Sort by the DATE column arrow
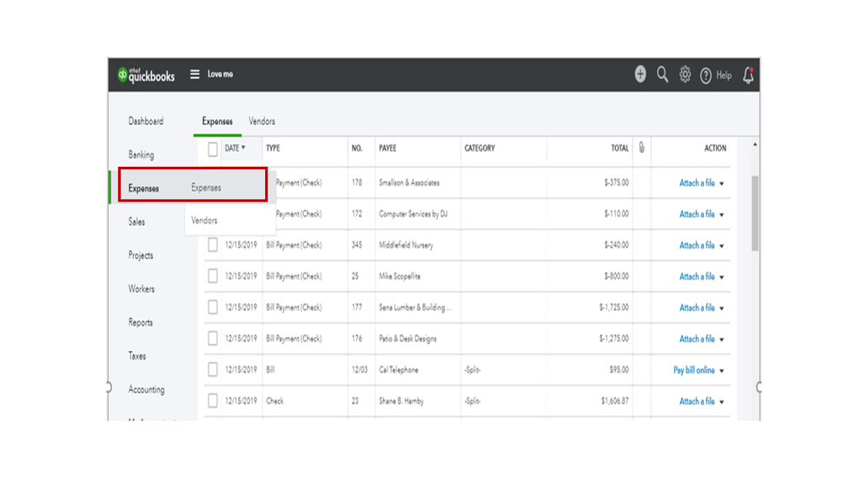This screenshot has width=868, height=488. pos(243,148)
